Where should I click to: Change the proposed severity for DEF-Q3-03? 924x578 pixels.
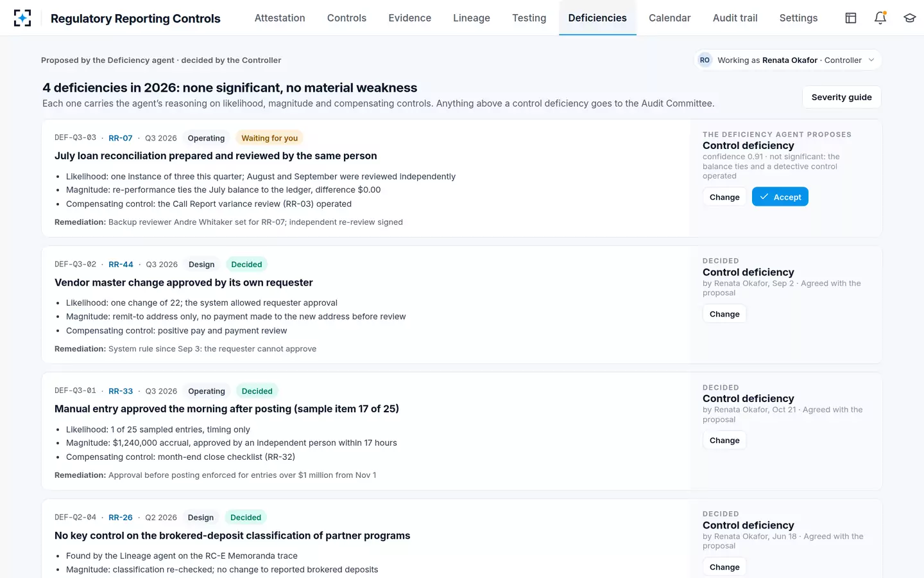[x=724, y=197]
